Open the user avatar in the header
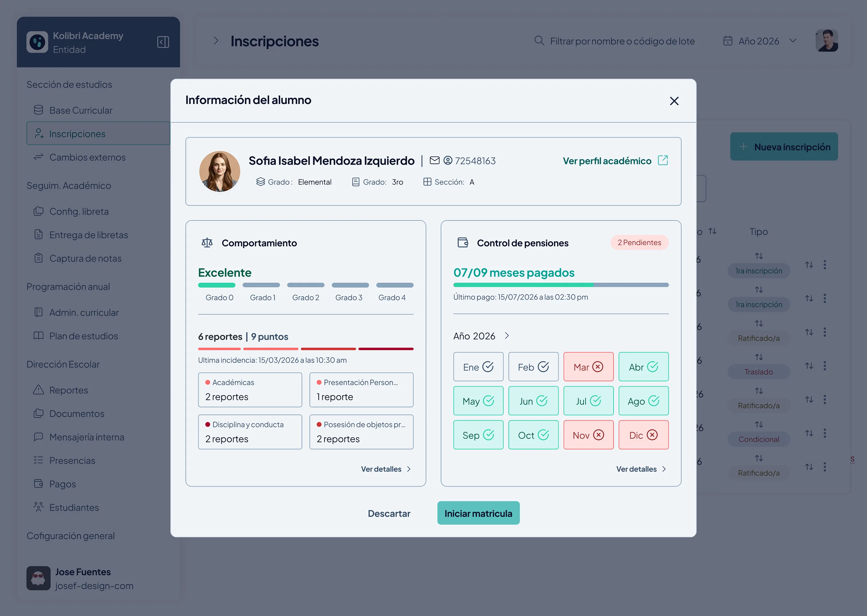The height and width of the screenshot is (616, 867). (x=827, y=41)
